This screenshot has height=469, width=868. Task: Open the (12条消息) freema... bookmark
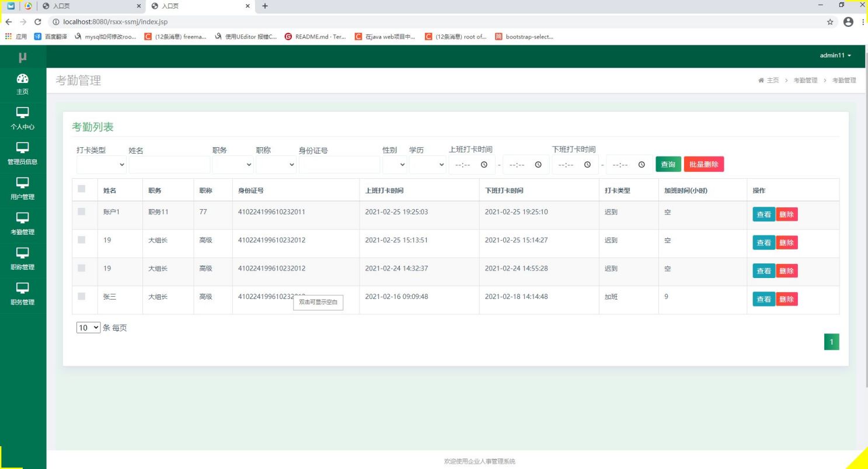click(x=176, y=36)
